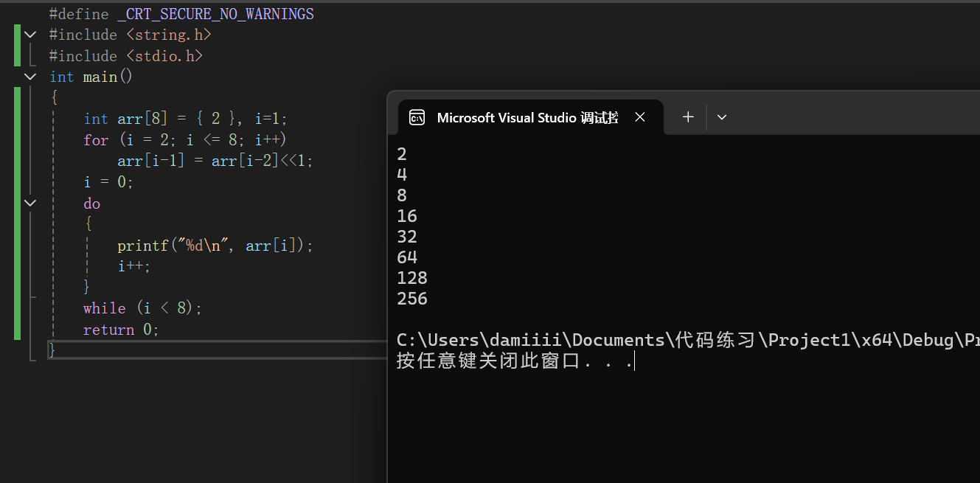Click the closing brace of main function
This screenshot has height=483, width=980.
click(x=52, y=350)
